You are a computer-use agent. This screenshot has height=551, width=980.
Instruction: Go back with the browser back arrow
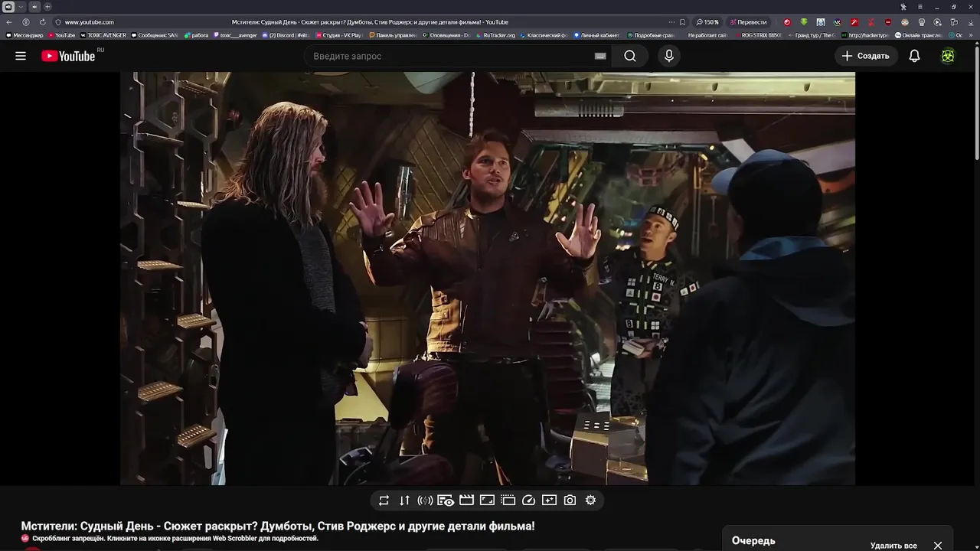9,22
